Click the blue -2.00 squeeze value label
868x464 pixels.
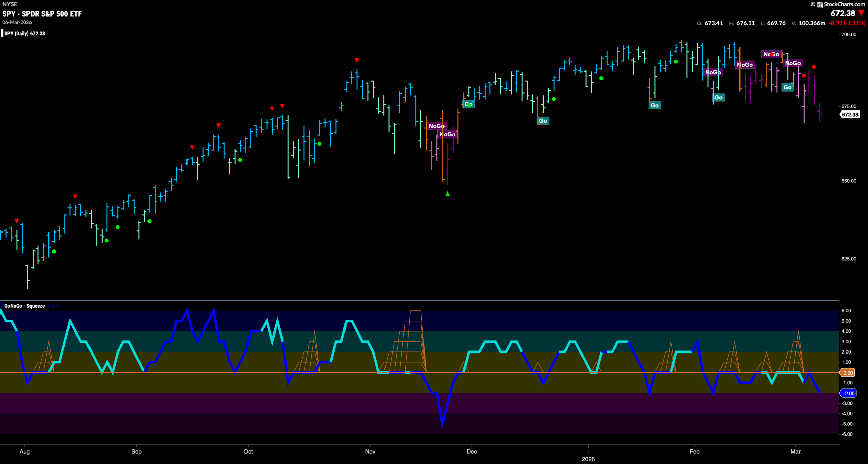tap(848, 393)
